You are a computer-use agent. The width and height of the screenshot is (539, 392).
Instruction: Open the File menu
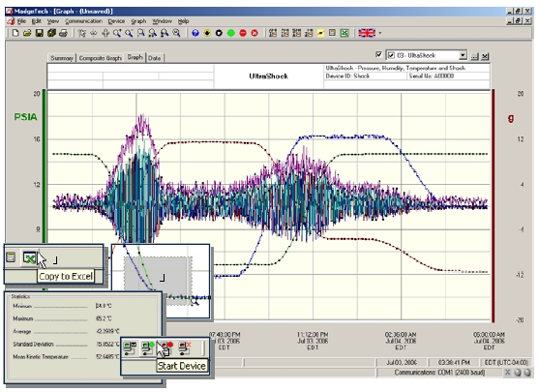[21, 21]
